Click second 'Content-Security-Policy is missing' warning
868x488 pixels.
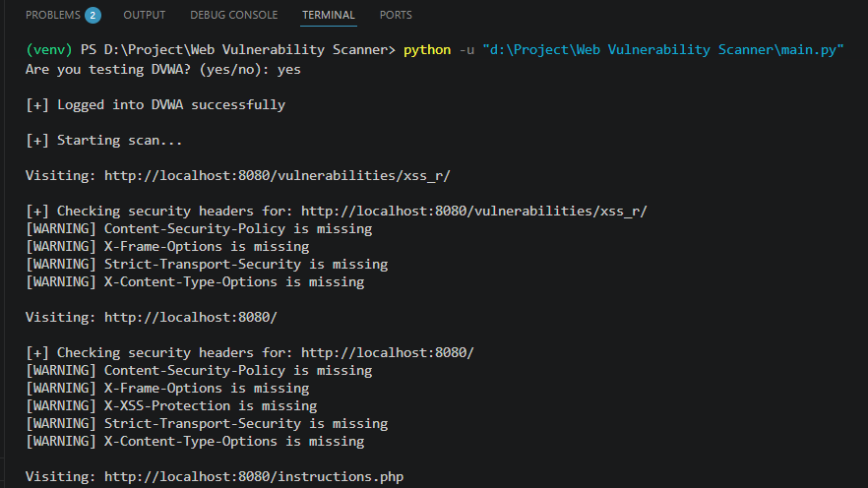coord(199,371)
